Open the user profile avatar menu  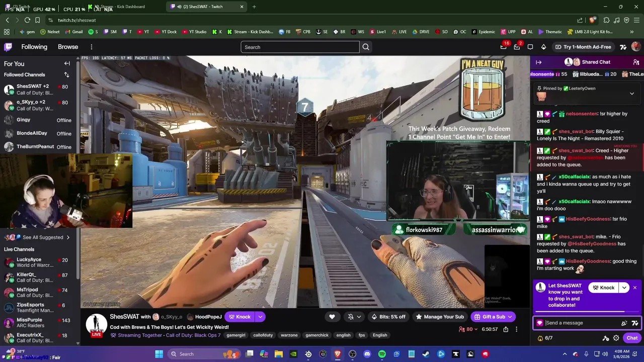(x=636, y=47)
